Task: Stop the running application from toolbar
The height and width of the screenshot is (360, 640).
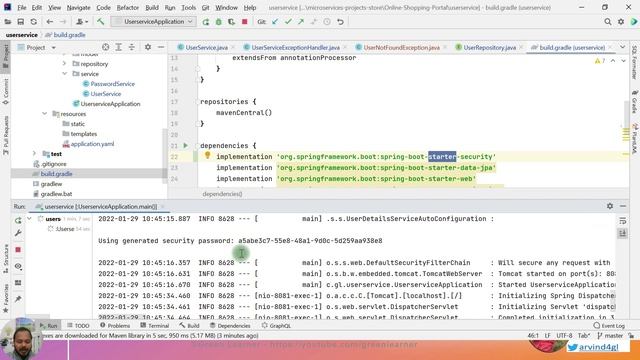Action: pos(244,22)
